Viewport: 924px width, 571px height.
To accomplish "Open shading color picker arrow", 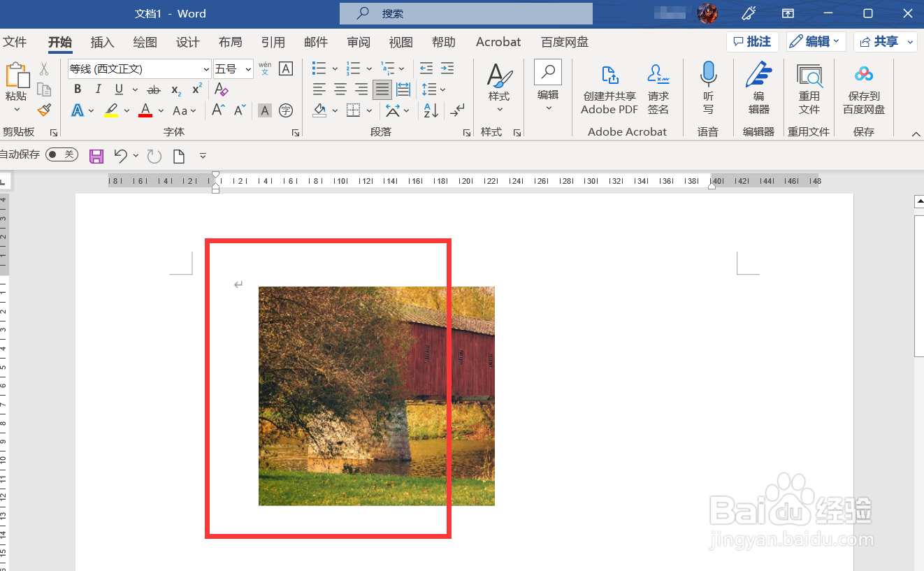I will tap(335, 110).
